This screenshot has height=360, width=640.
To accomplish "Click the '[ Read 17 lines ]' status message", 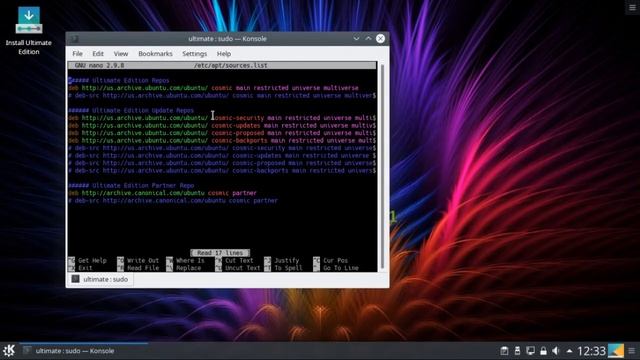I will (x=220, y=253).
